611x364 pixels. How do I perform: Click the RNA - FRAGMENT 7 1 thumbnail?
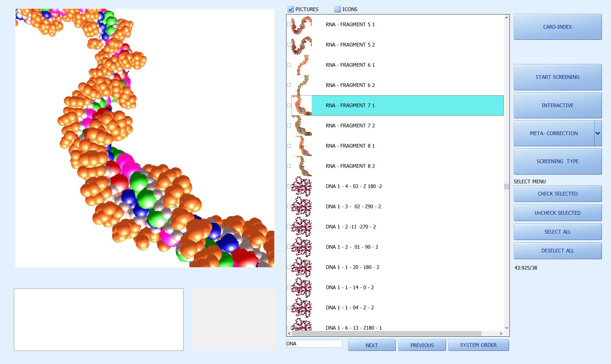pyautogui.click(x=302, y=105)
